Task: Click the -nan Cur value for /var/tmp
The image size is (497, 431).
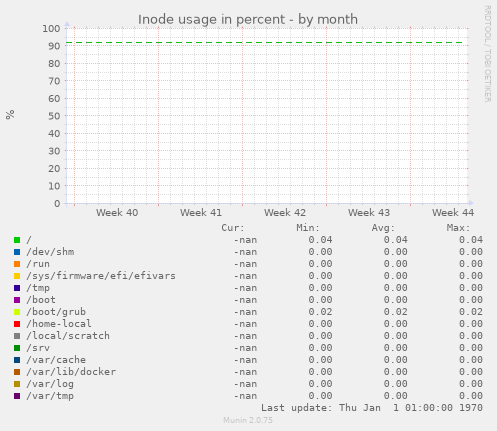Action: (245, 396)
